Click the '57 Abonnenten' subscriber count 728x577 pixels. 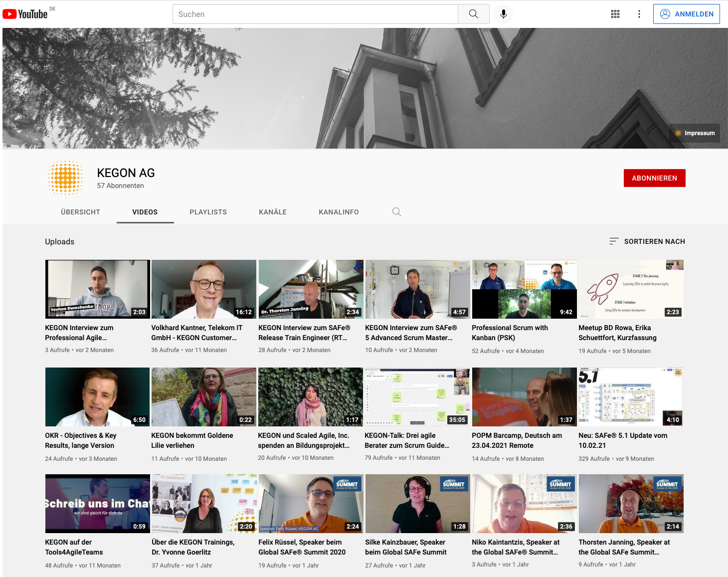120,186
